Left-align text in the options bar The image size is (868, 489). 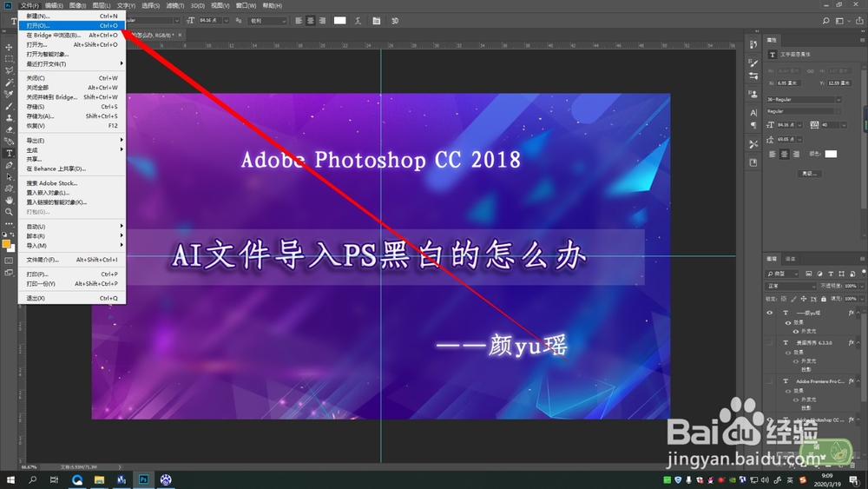tap(299, 21)
